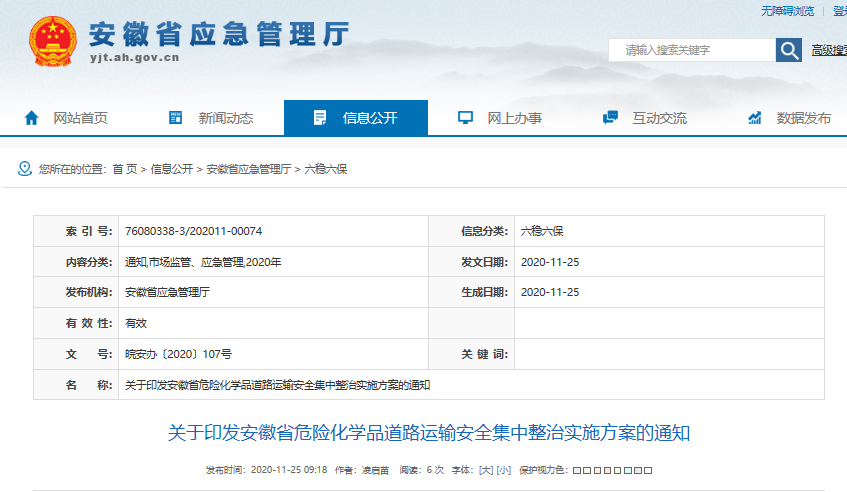Click the yjt.ah.gov.cn domain text
This screenshot has height=492, width=847.
pos(135,58)
